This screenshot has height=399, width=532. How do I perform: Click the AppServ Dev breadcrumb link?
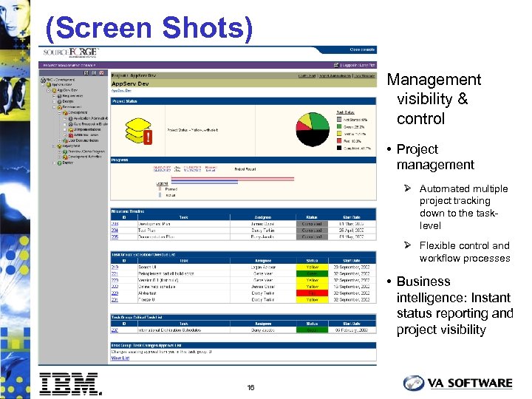pyautogui.click(x=121, y=91)
